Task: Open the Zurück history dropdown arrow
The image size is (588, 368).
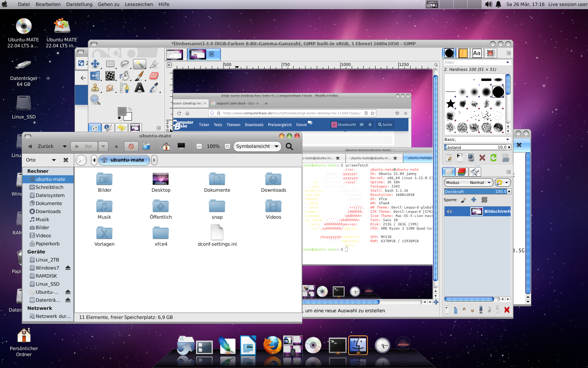Action: [64, 146]
